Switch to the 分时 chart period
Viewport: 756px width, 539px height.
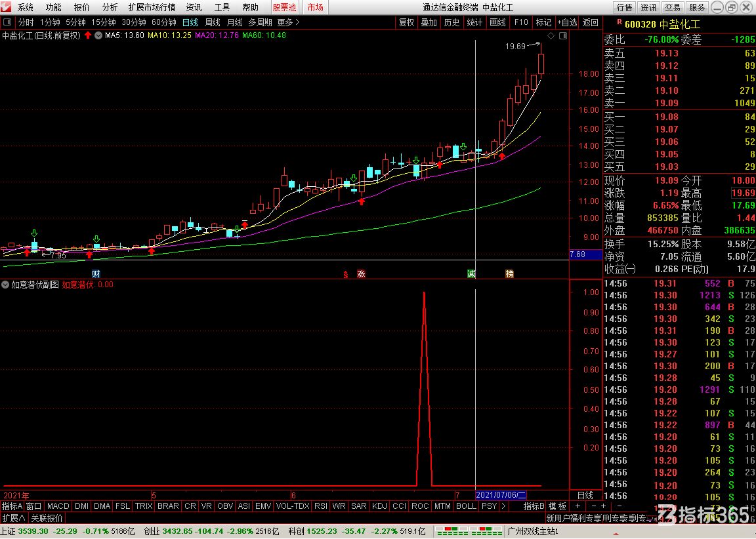(x=26, y=23)
